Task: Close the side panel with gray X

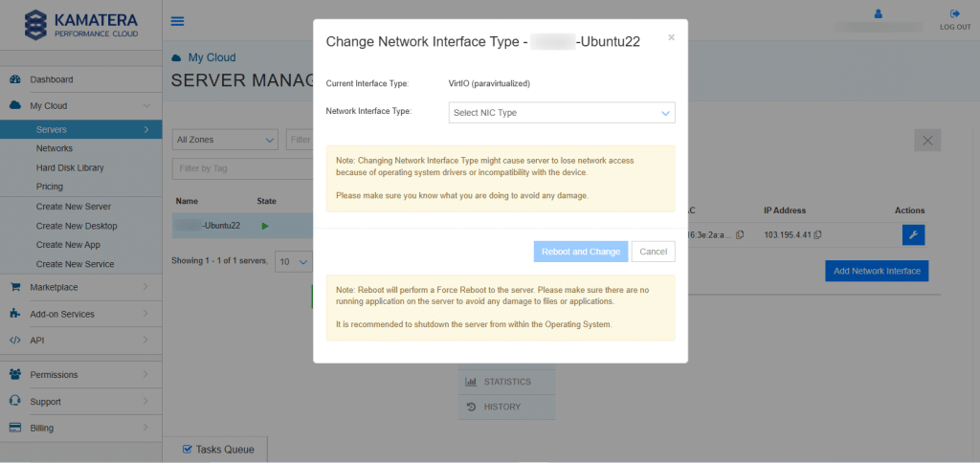Action: [x=926, y=141]
